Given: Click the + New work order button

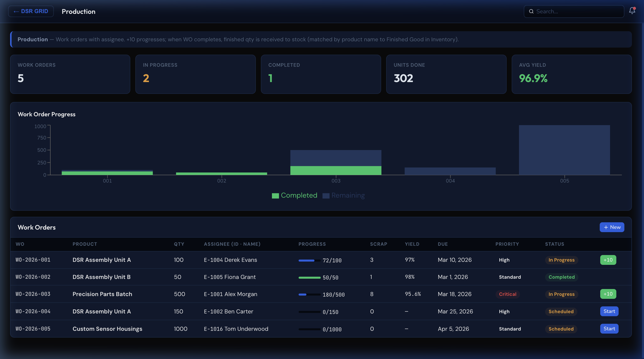Looking at the screenshot, I should (612, 227).
